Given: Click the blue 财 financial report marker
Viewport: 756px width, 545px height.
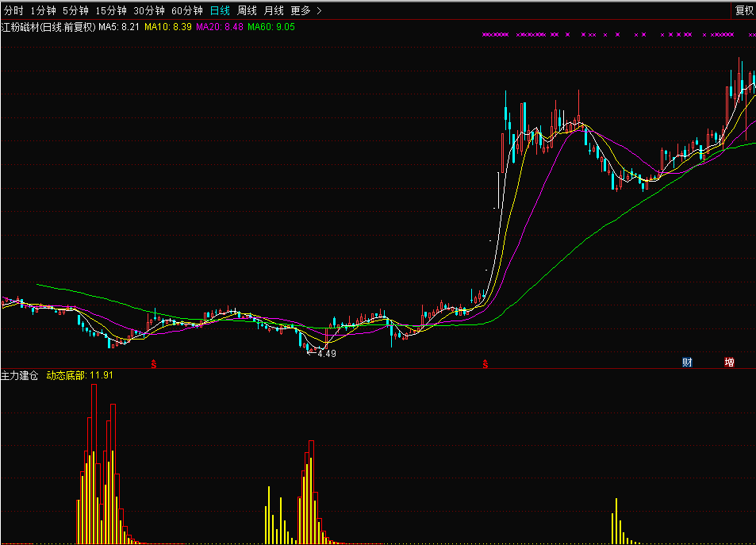Looking at the screenshot, I should (x=687, y=363).
